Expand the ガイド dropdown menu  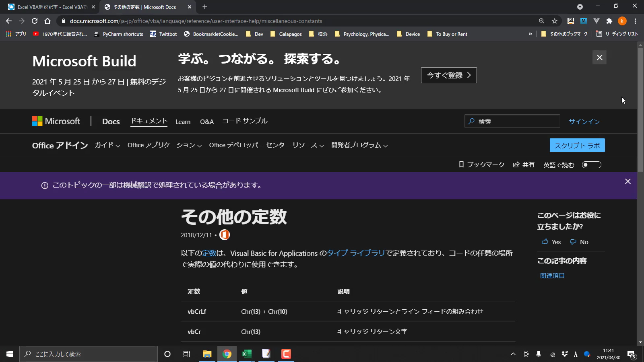[x=107, y=145]
